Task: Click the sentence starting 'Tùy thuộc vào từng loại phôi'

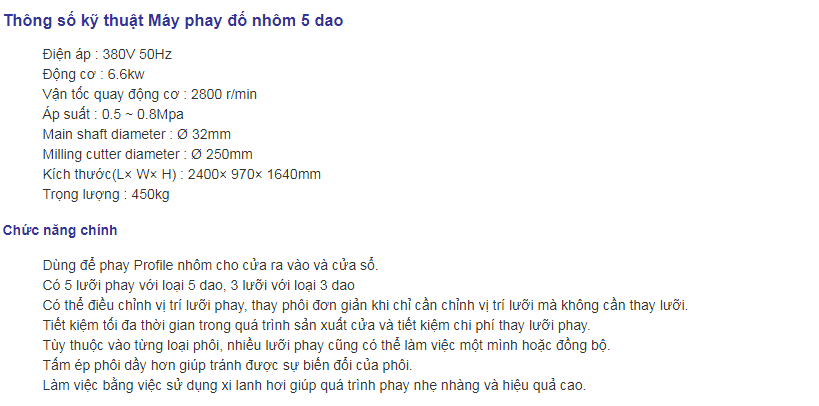Action: 326,345
